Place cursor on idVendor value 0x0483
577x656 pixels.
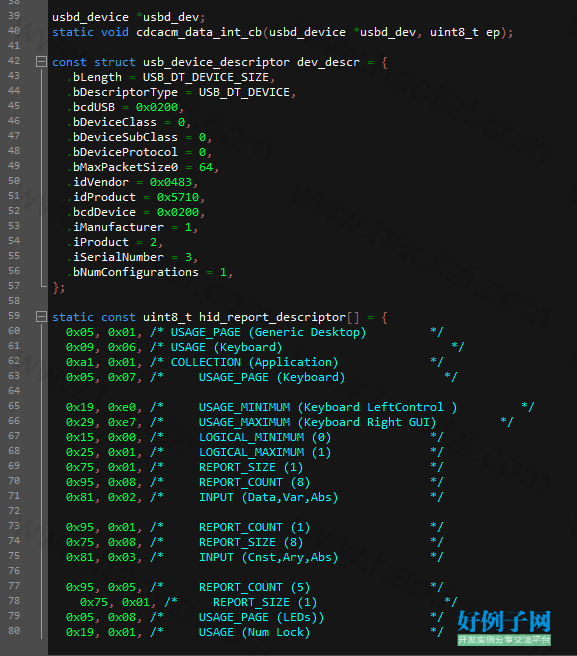[x=171, y=182]
